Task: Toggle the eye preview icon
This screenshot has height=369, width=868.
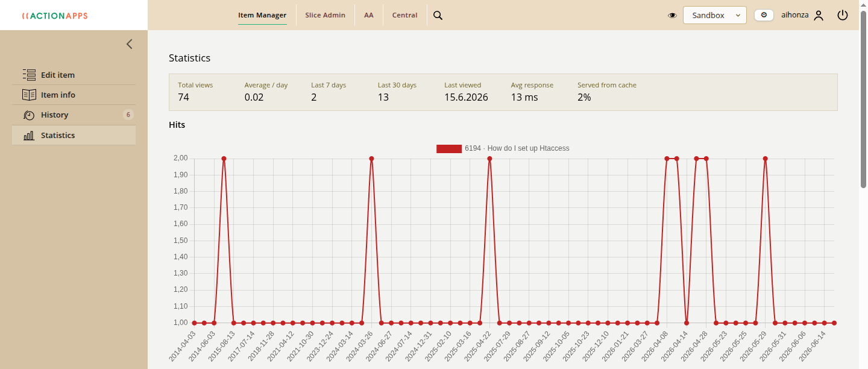Action: [673, 16]
